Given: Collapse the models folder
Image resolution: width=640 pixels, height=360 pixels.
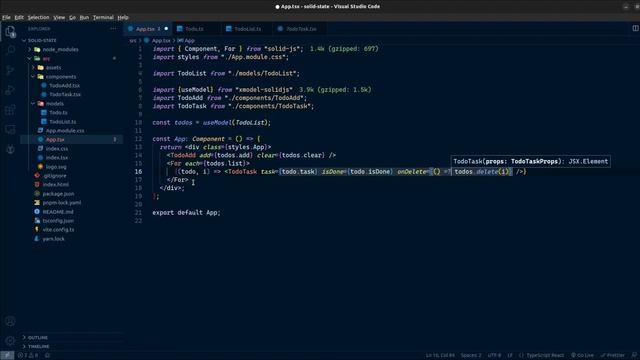Looking at the screenshot, I should [54, 104].
